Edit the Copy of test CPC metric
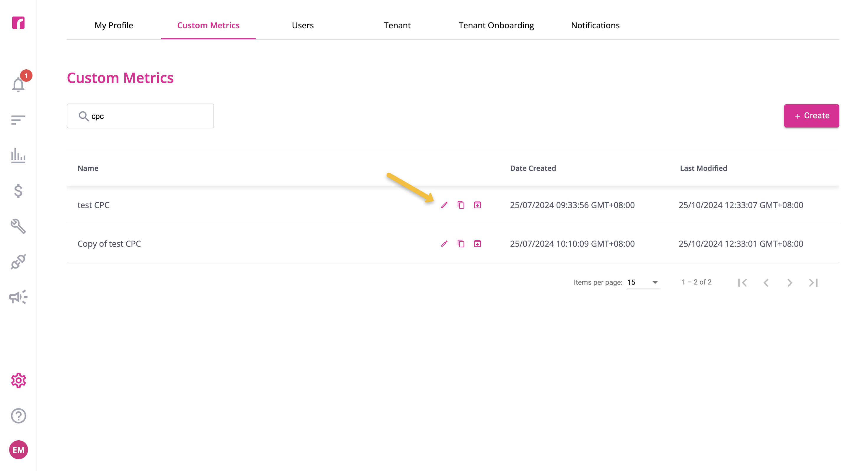Viewport: 868px width, 471px height. click(444, 243)
